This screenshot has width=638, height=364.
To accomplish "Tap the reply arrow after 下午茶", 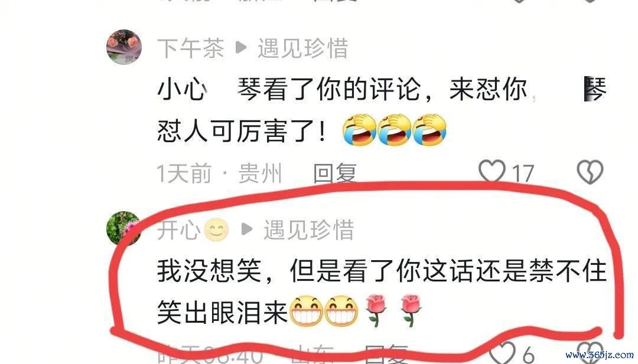I will click(x=241, y=48).
